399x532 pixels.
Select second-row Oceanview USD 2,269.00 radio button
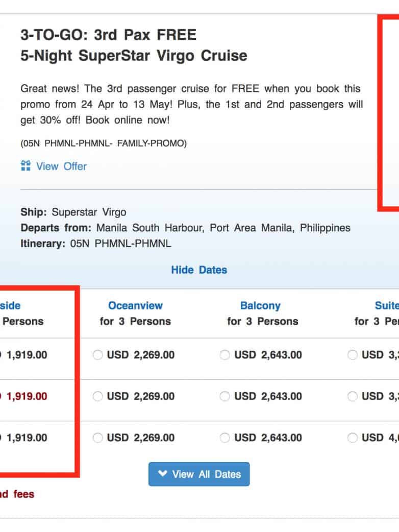click(x=98, y=396)
